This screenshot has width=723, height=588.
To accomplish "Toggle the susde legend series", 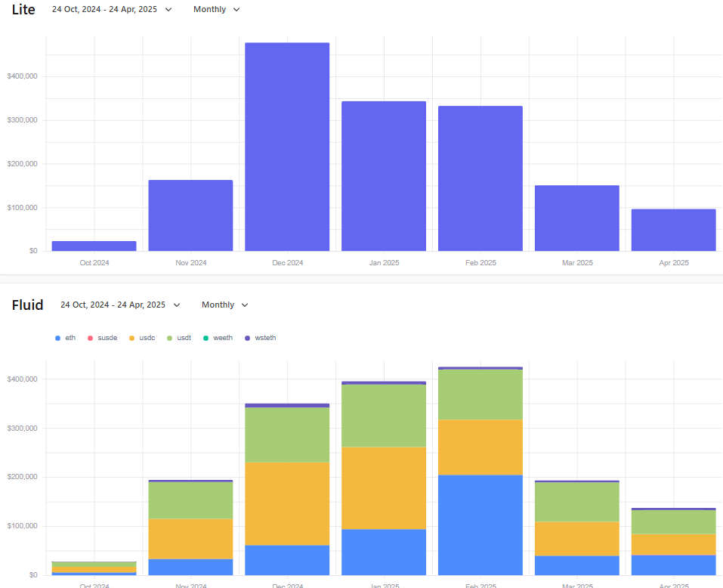I will tap(102, 338).
